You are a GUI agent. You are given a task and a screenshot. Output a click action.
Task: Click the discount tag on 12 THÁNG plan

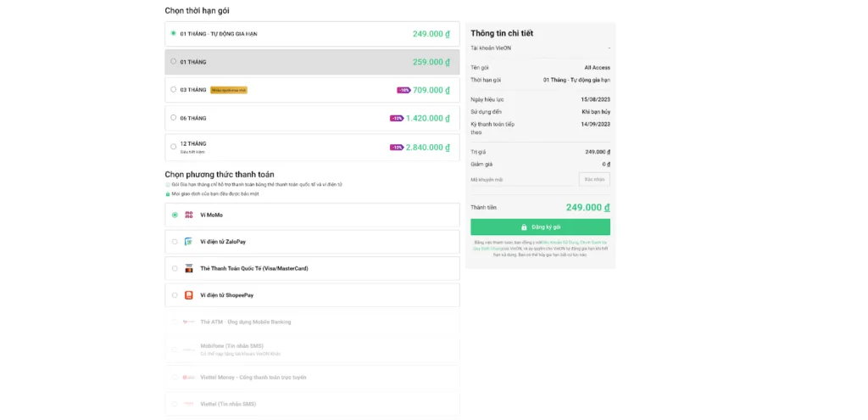tap(397, 148)
